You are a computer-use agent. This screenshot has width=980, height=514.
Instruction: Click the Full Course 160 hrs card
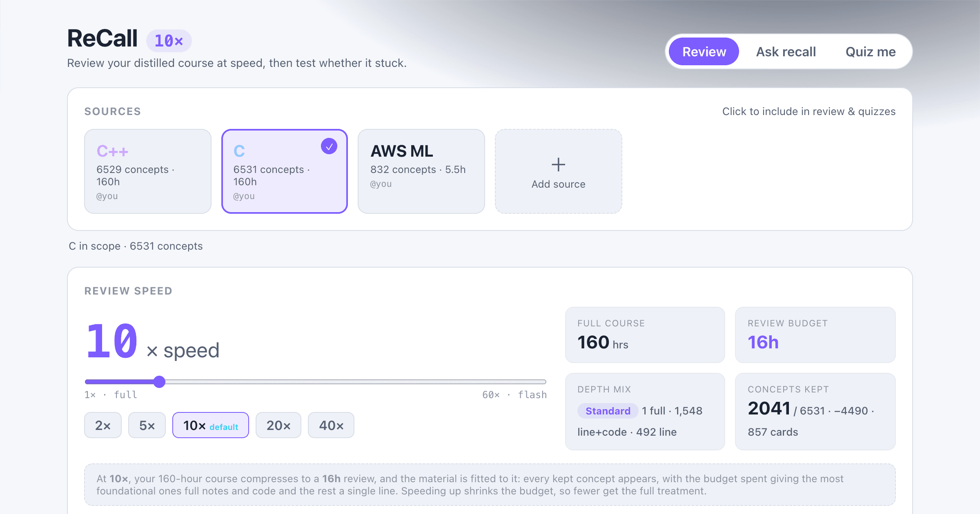click(x=645, y=335)
